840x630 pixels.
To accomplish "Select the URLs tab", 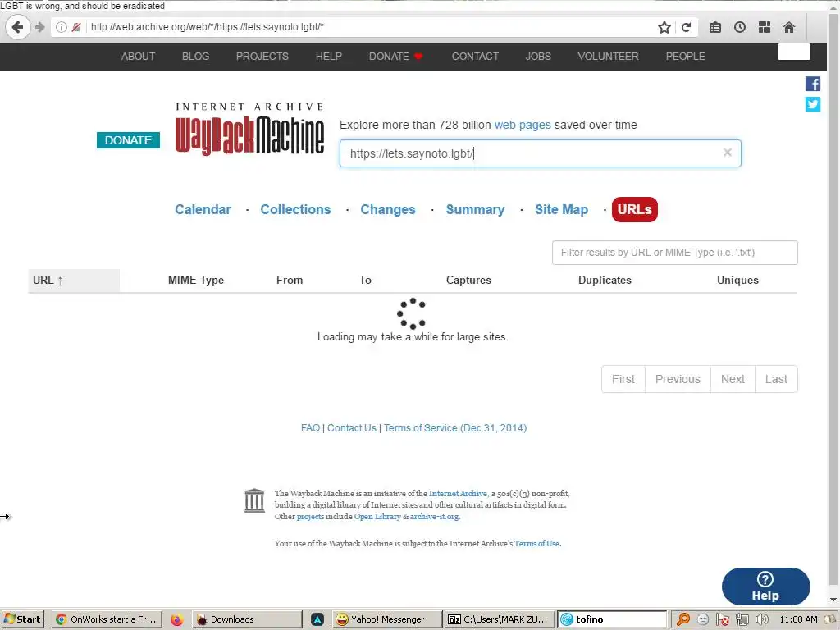I will tap(634, 209).
